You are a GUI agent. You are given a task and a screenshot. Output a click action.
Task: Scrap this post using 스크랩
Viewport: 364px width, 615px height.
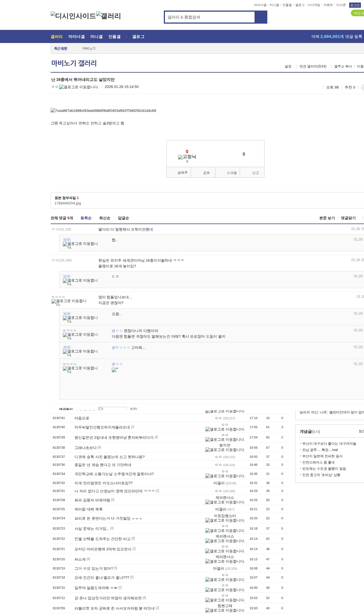coord(231,173)
